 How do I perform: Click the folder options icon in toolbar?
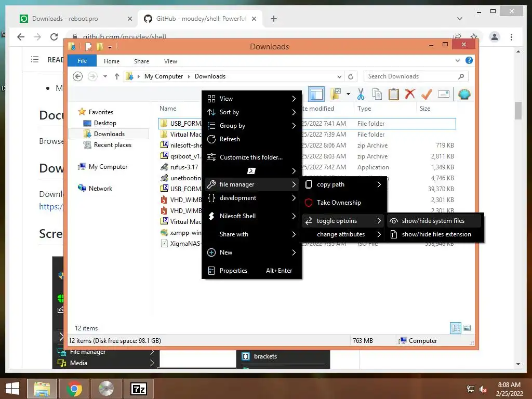click(x=336, y=94)
